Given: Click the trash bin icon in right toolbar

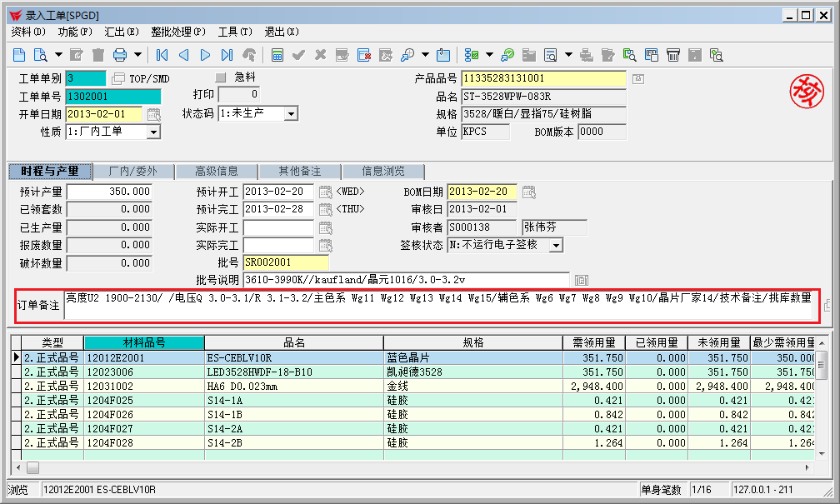Looking at the screenshot, I should (672, 55).
